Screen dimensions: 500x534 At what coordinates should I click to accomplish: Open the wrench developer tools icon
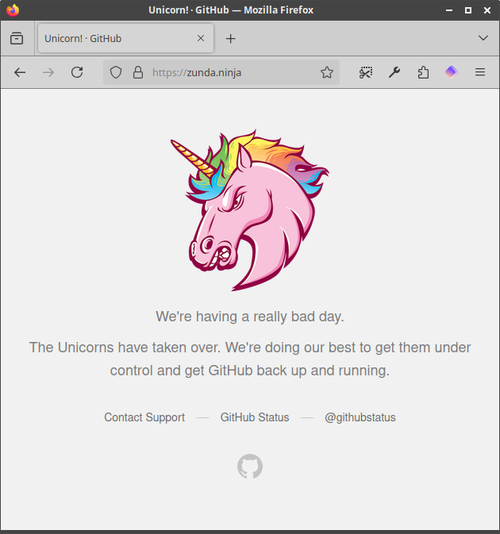point(394,72)
